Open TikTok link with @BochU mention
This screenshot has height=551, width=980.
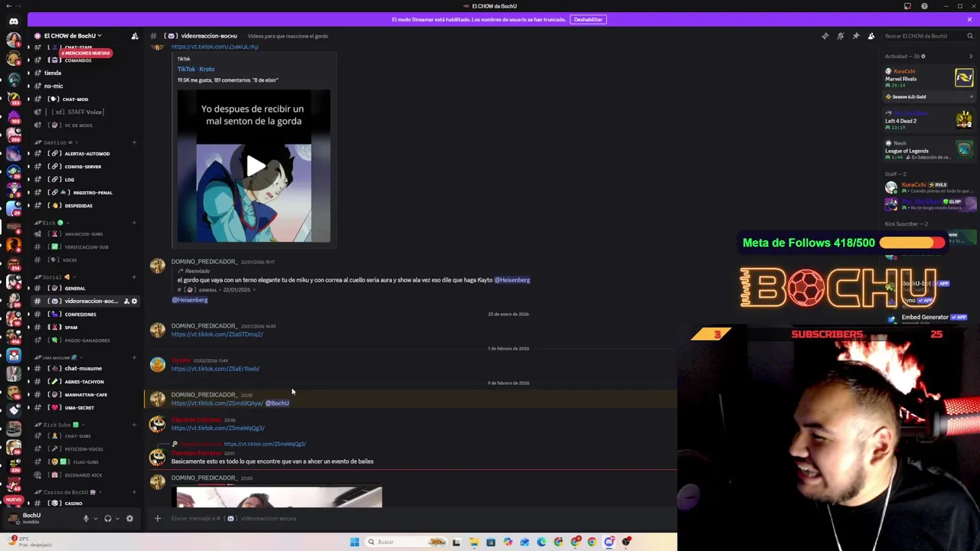coord(217,403)
